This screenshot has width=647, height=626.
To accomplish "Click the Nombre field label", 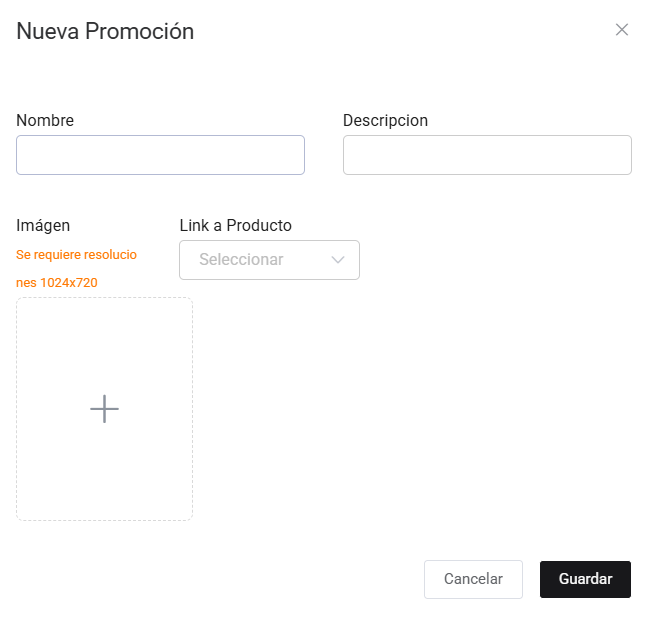I will coord(45,121).
